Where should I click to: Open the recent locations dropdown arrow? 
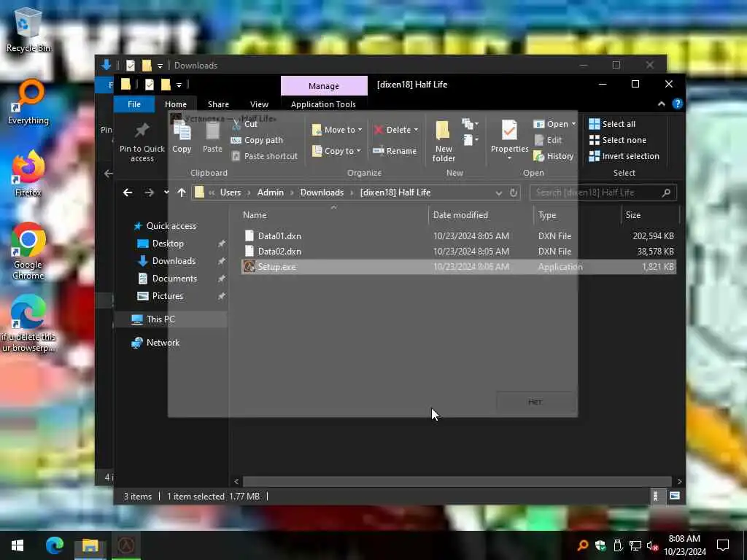166,192
